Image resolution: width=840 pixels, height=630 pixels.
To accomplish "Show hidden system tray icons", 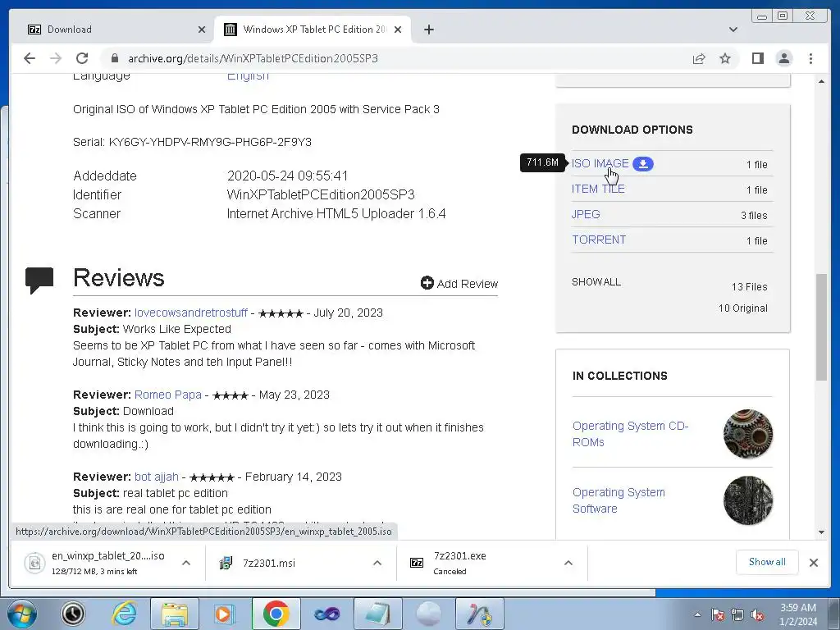I will [697, 614].
